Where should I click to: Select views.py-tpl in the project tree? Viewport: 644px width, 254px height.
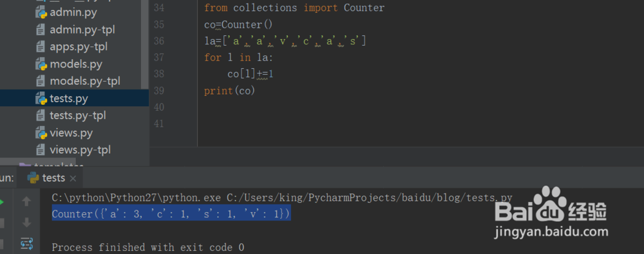[80, 150]
